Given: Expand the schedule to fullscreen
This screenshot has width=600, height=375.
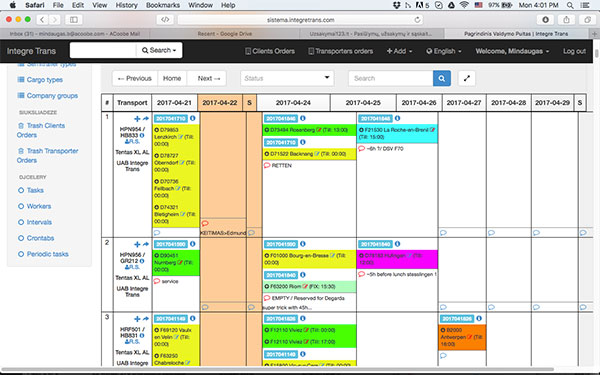Looking at the screenshot, I should point(466,78).
